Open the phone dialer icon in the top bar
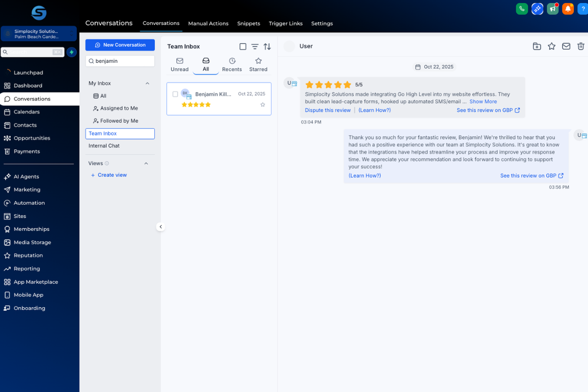The height and width of the screenshot is (392, 588). point(521,8)
